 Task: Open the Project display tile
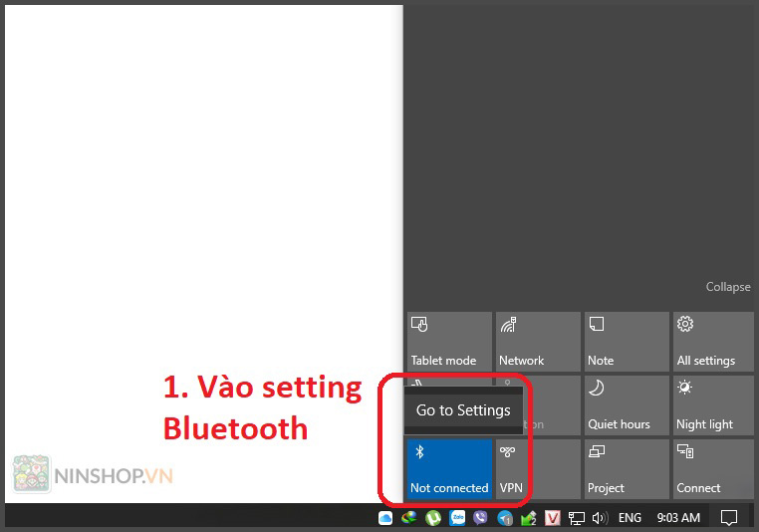627,468
